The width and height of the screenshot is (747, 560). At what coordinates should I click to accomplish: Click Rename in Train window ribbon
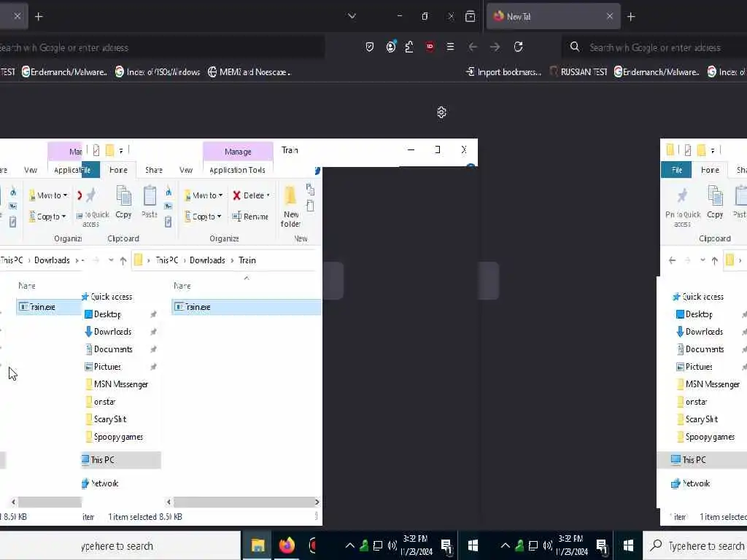pos(250,217)
